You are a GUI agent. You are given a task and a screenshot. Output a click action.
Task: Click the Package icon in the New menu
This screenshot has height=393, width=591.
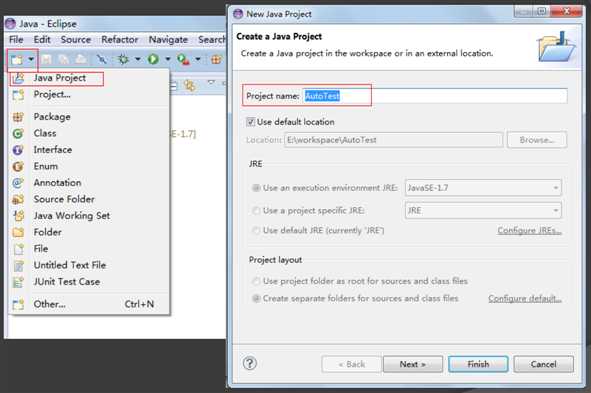(x=18, y=117)
